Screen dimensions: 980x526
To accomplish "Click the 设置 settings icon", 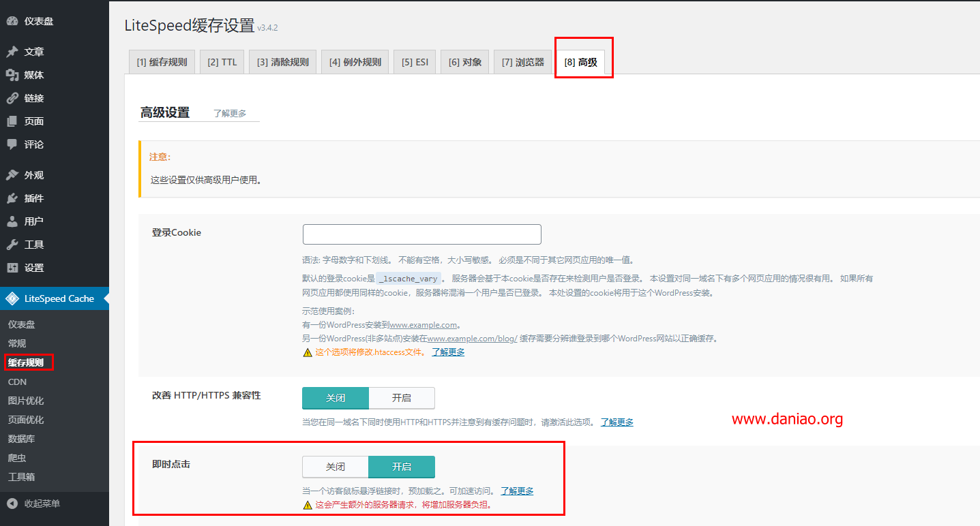I will pyautogui.click(x=12, y=268).
